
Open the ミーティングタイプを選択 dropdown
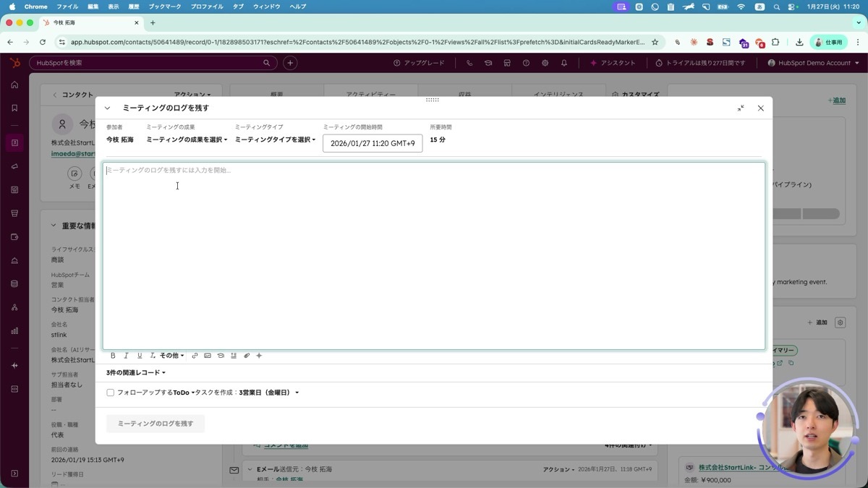pyautogui.click(x=275, y=140)
